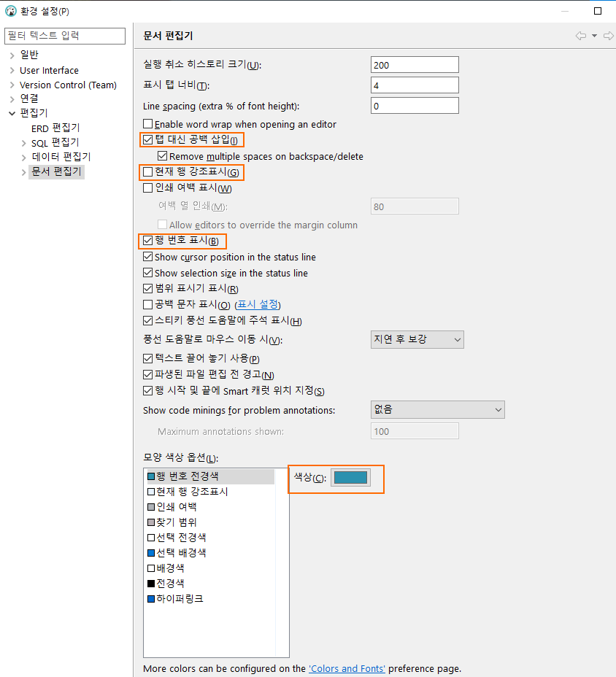
Task: Maximize the 환경 설정 window
Action: tap(598, 11)
